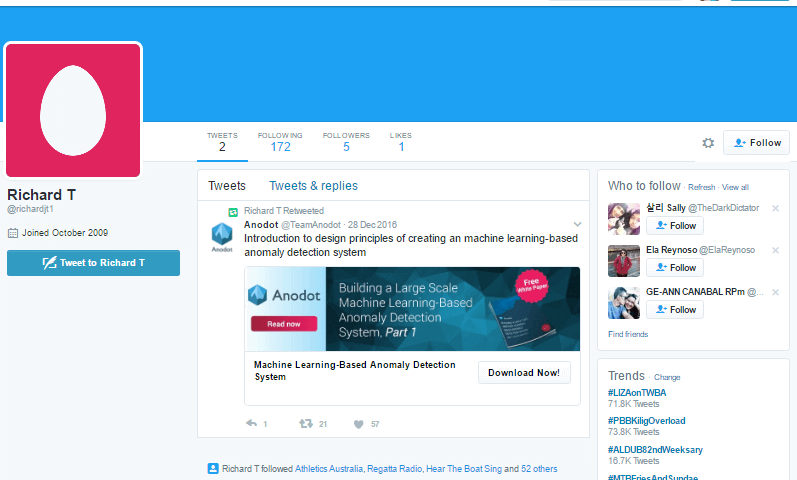Click the calendar icon next to Joined date
This screenshot has height=480, width=797.
click(x=13, y=233)
